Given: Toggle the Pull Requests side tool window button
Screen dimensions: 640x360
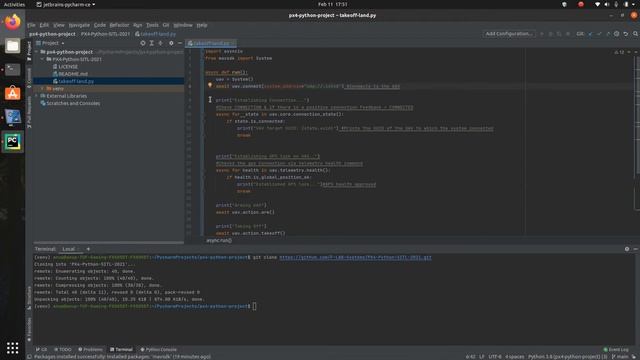Looking at the screenshot, I should point(29,112).
